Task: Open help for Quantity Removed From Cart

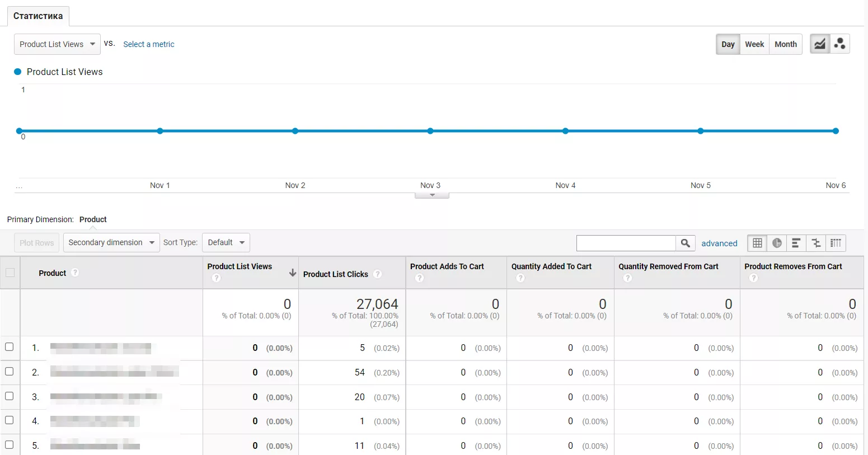Action: (x=628, y=278)
